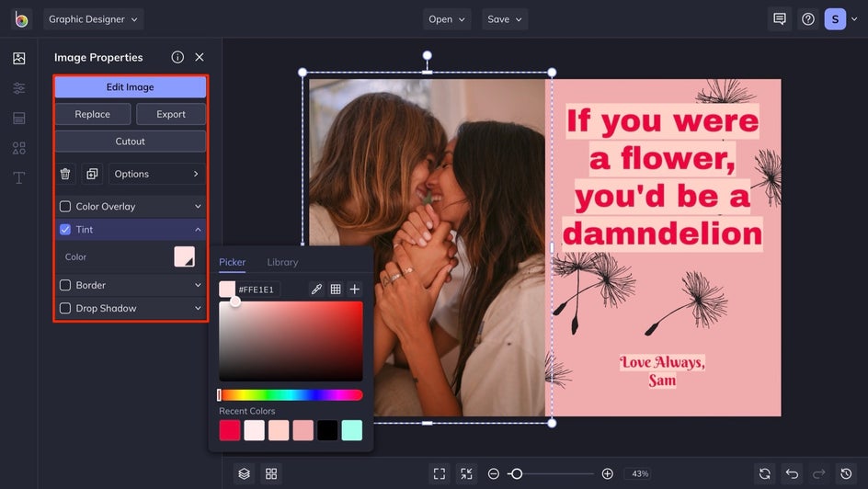The image size is (868, 489).
Task: Select the dusty pink recent color swatch
Action: click(x=303, y=430)
